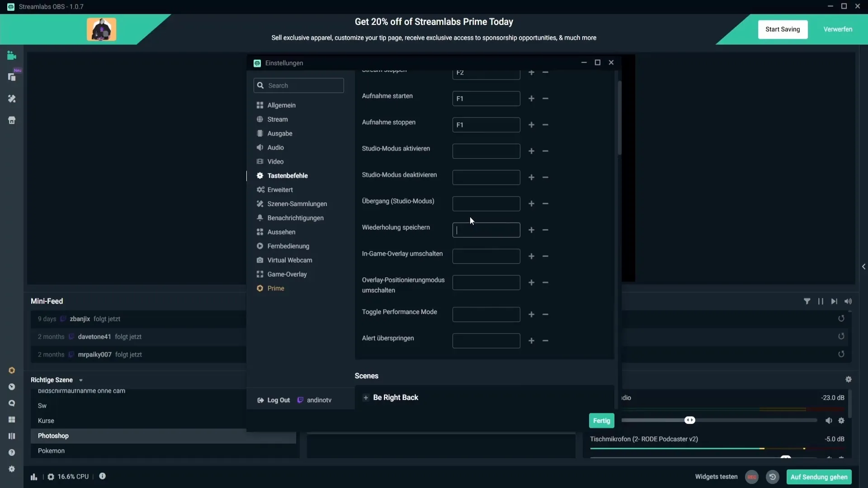Click the settings window vertical scrollbar
Image resolution: width=868 pixels, height=488 pixels.
coord(619,118)
